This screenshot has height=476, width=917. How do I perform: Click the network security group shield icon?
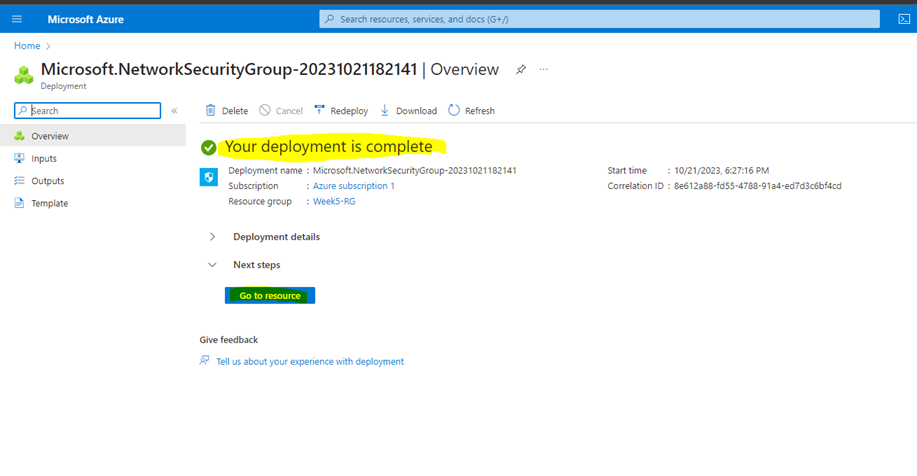click(209, 177)
